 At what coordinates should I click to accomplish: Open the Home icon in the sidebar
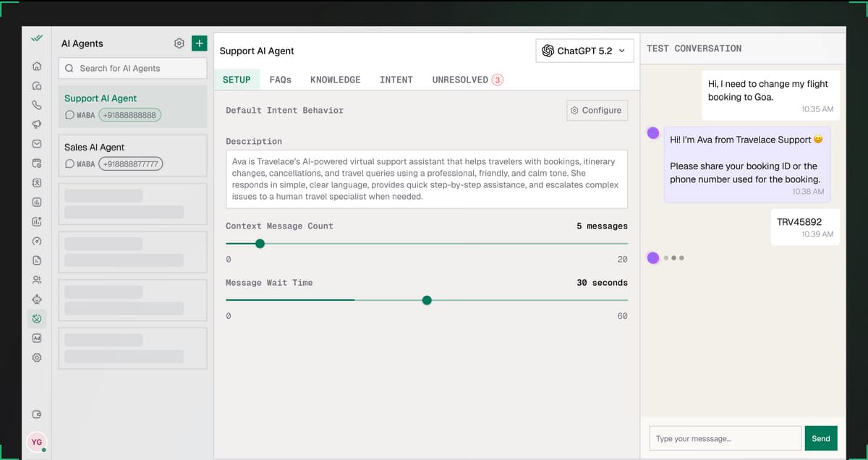click(x=37, y=67)
